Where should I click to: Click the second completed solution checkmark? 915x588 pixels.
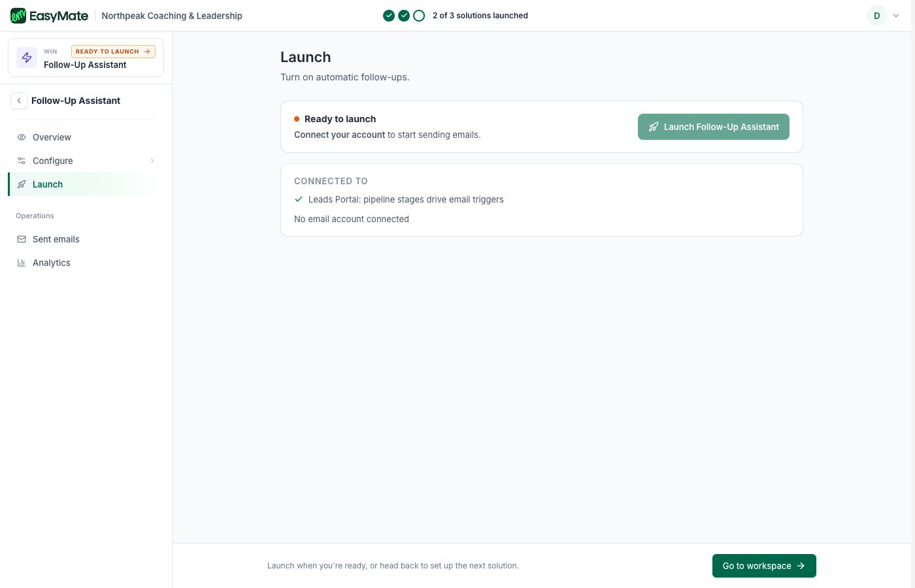[404, 16]
